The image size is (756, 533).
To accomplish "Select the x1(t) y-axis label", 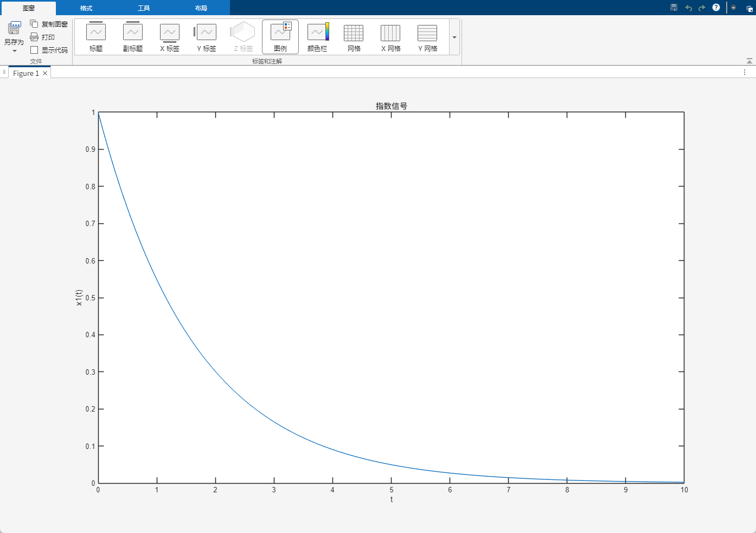I will (x=79, y=298).
